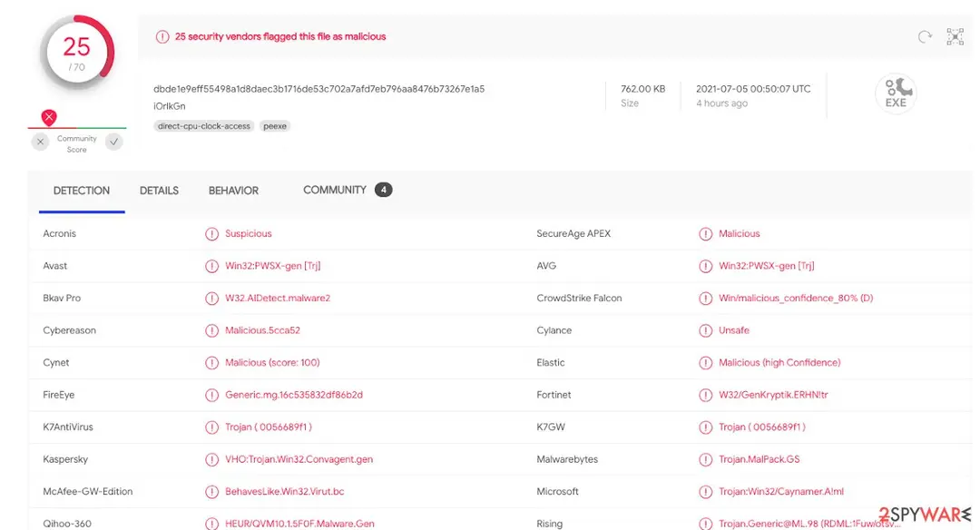Click Win/malicious_confidence_80% (D) result
Screen dimensions: 980x530
tap(796, 298)
